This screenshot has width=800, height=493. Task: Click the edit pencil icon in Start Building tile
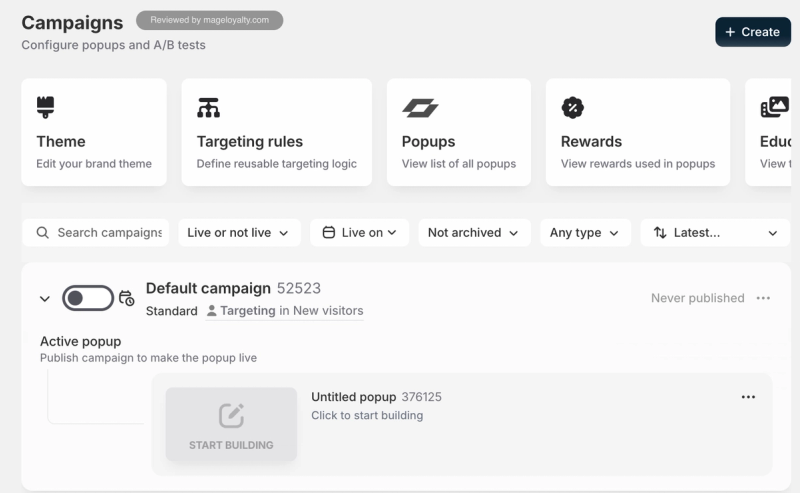[231, 415]
